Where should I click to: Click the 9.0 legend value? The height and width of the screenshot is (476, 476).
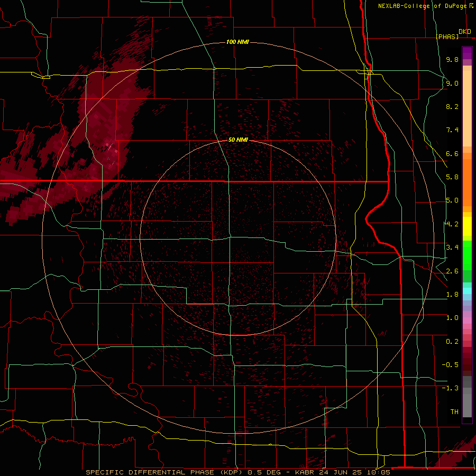tap(452, 83)
